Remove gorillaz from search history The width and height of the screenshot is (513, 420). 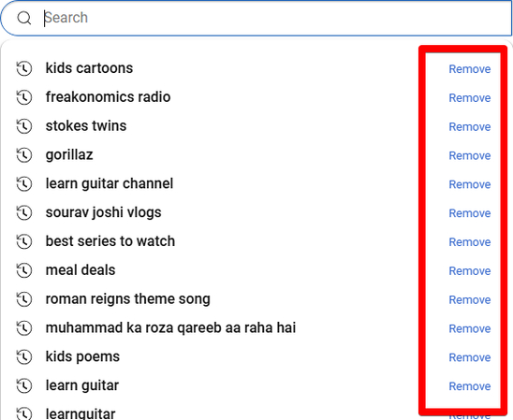click(x=470, y=155)
